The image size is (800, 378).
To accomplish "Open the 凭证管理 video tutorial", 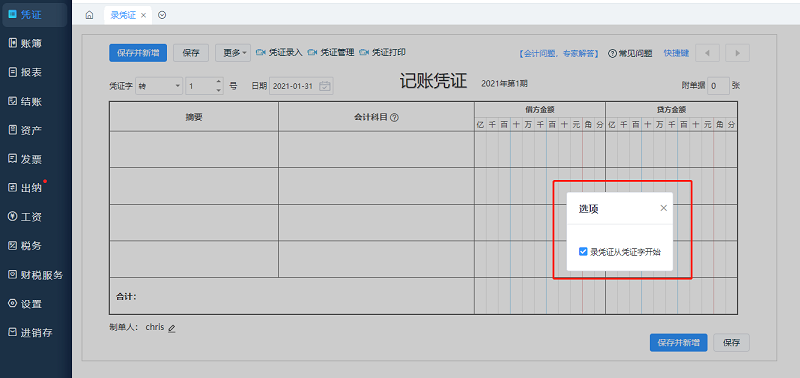I will pos(331,52).
